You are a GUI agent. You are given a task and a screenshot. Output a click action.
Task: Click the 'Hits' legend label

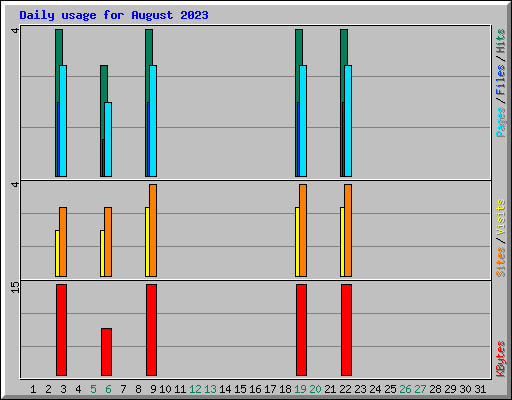pyautogui.click(x=501, y=41)
